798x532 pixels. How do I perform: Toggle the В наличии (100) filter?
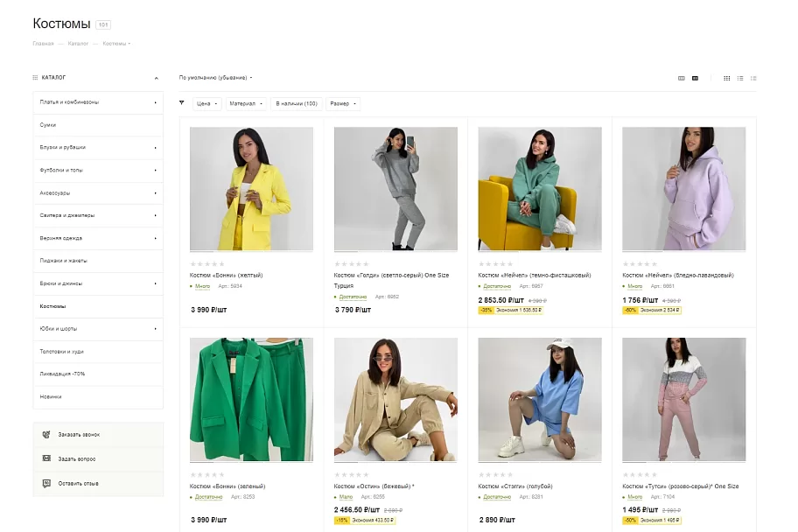(x=297, y=104)
